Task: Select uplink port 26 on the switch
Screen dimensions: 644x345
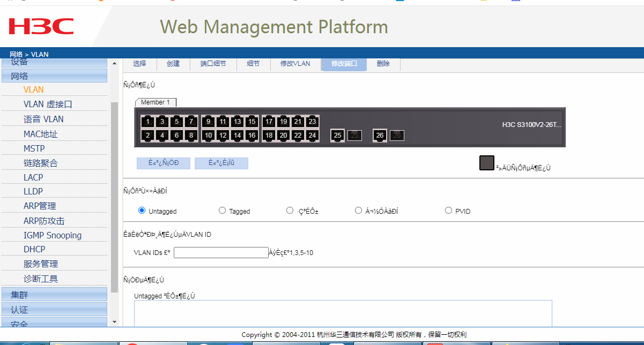Action: (380, 136)
